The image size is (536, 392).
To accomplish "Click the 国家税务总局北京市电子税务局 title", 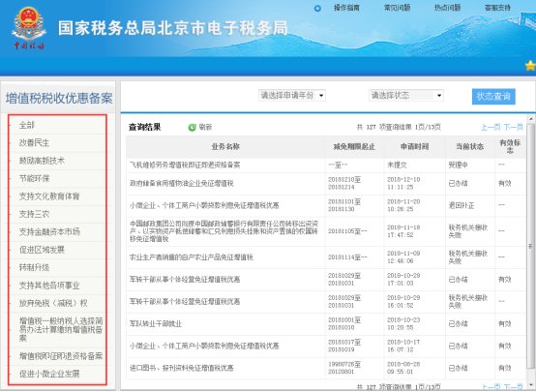I will coord(173,28).
